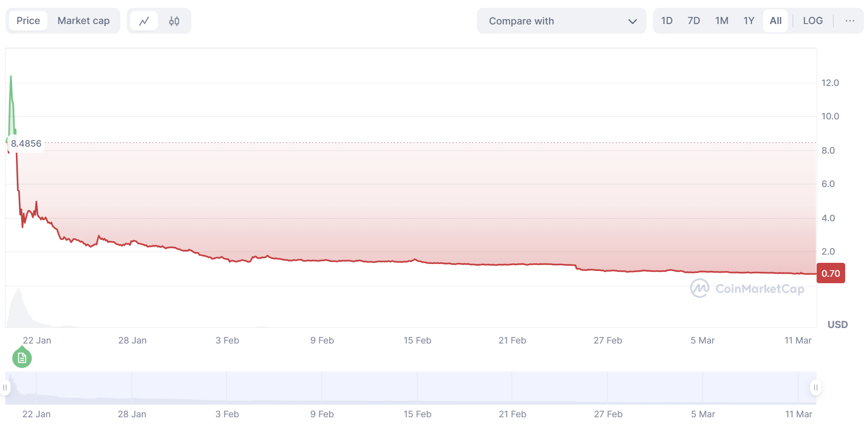Select the All time range
The image size is (868, 425).
(x=775, y=21)
